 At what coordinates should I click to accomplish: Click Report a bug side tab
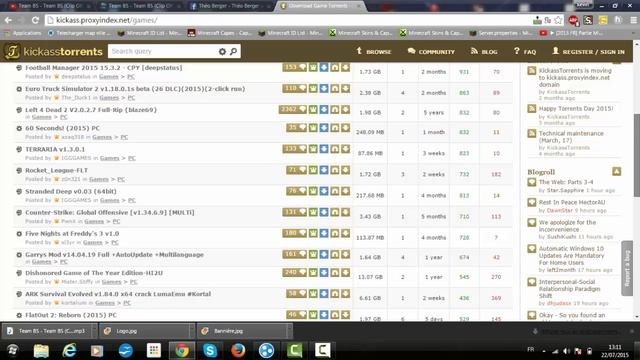pyautogui.click(x=627, y=268)
